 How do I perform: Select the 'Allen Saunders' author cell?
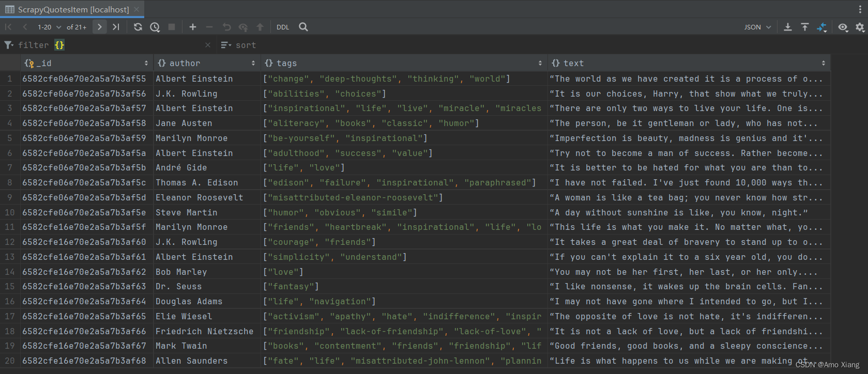[207, 361]
